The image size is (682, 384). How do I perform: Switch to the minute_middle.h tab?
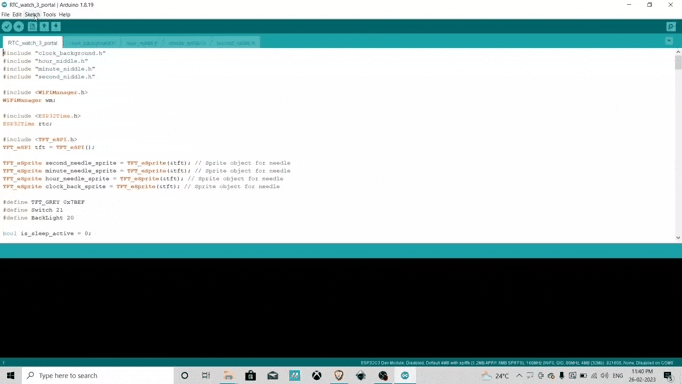coord(187,43)
